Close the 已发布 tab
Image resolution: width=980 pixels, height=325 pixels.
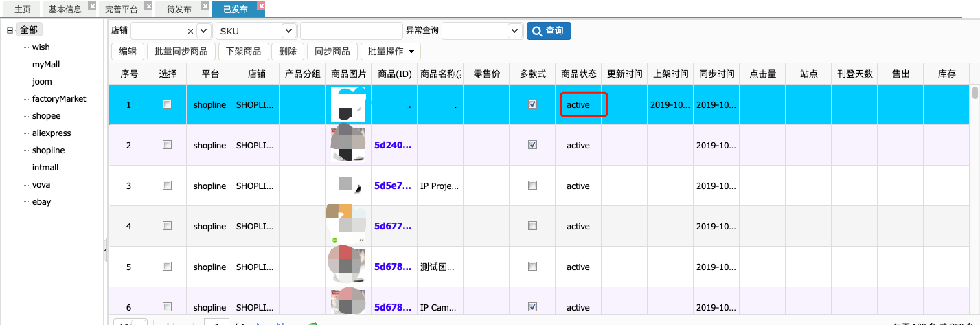click(260, 5)
